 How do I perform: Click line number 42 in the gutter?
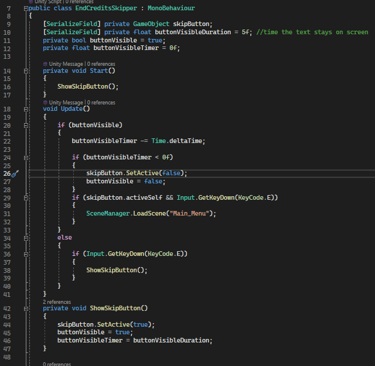(7, 309)
